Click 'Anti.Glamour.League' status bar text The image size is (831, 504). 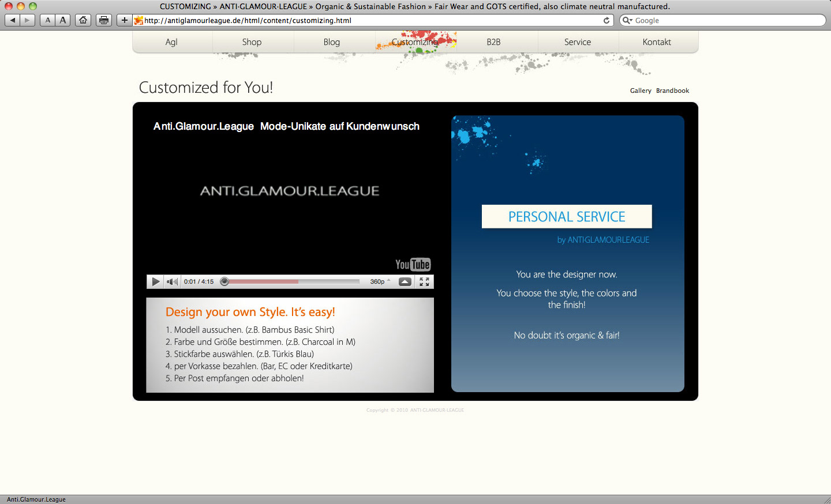click(36, 499)
